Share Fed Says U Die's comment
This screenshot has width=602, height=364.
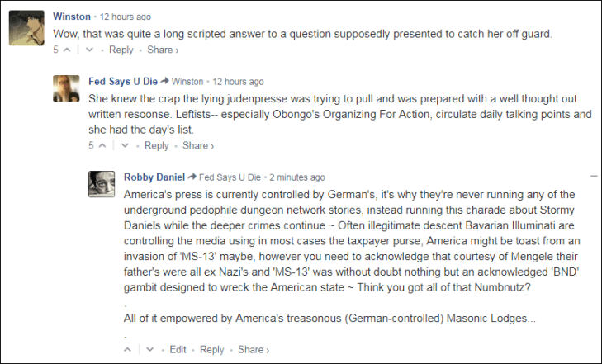click(197, 146)
